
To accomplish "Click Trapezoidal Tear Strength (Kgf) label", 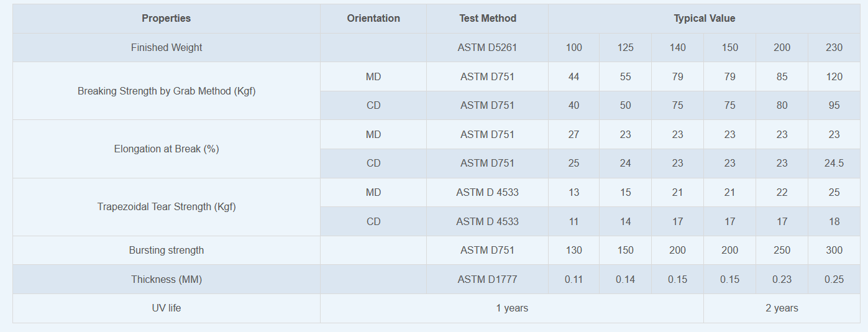I will (x=166, y=207).
